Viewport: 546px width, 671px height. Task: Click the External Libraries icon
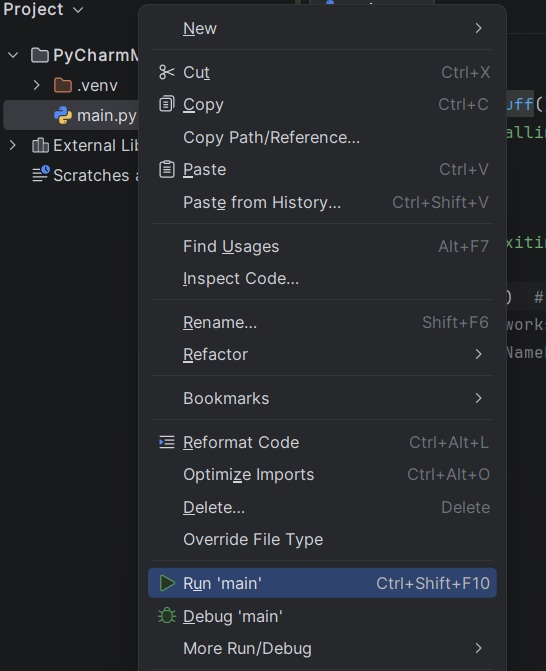40,145
